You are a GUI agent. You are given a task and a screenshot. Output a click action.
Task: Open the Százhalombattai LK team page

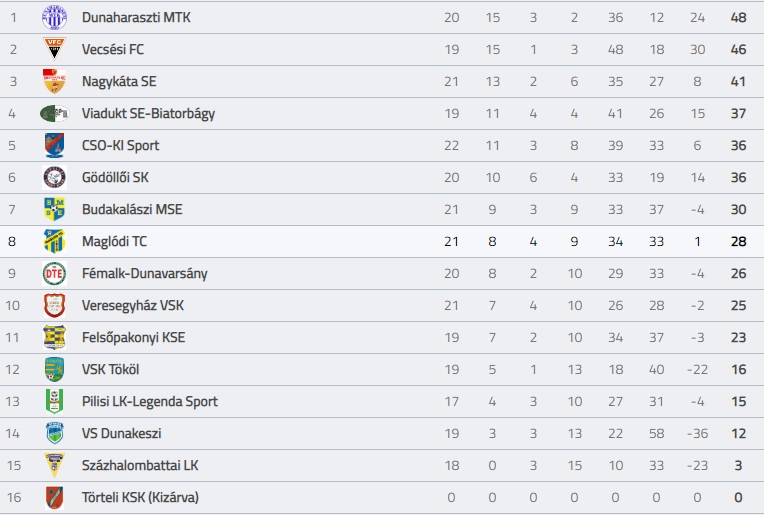coord(140,465)
